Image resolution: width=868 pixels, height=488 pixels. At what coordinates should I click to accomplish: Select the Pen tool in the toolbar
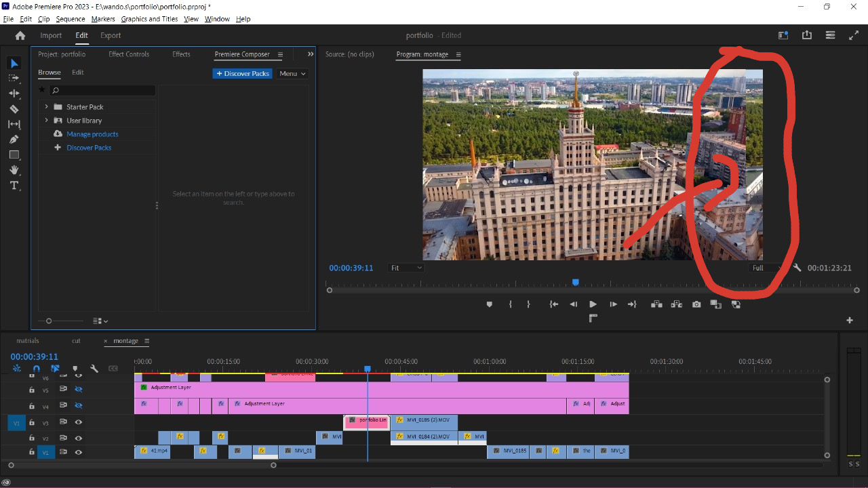(14, 140)
